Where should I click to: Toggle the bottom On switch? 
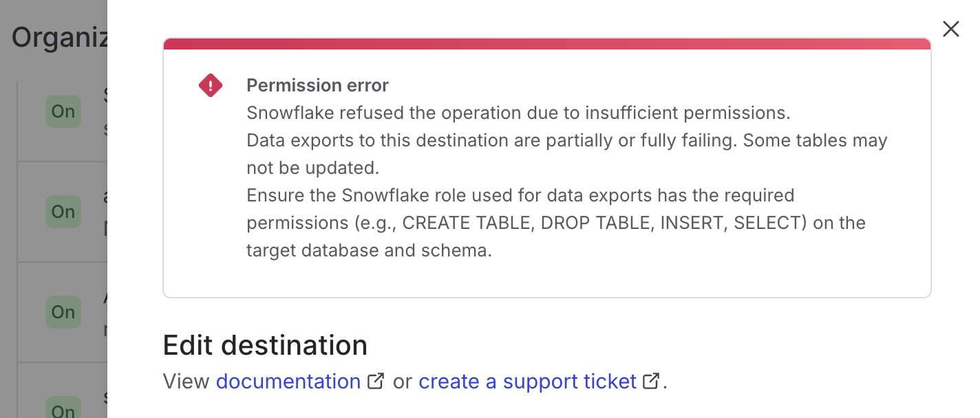63,410
